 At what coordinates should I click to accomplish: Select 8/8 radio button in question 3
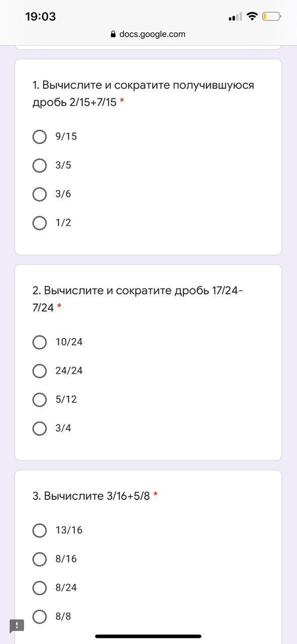[x=40, y=616]
